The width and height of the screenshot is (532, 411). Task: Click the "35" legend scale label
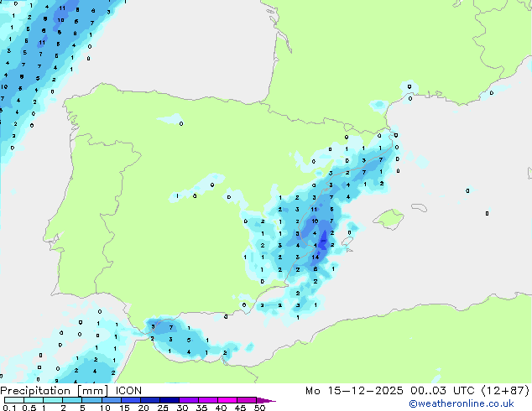click(x=201, y=408)
